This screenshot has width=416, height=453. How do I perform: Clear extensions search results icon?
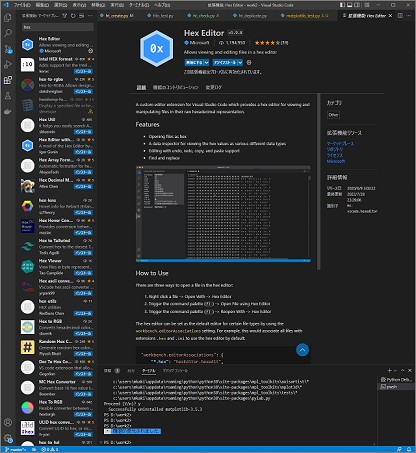[82, 16]
